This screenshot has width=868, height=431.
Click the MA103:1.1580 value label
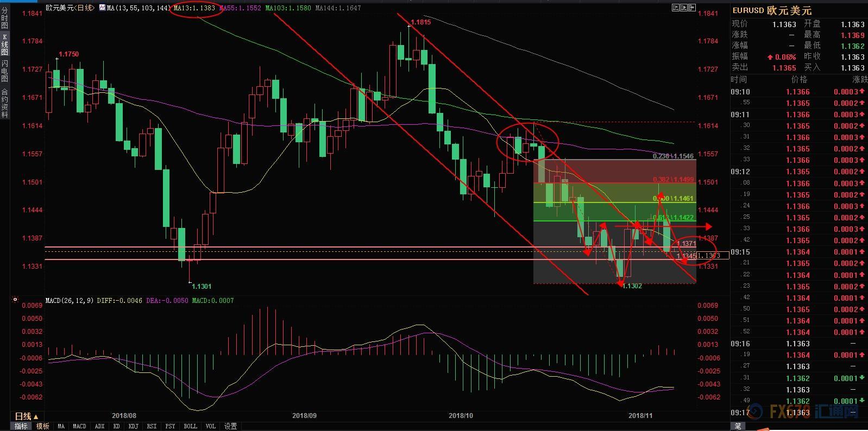click(288, 8)
